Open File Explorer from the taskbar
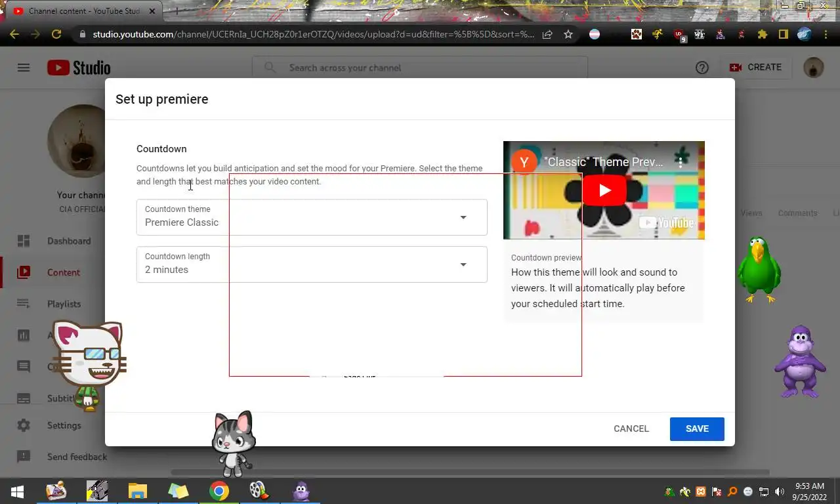 pyautogui.click(x=138, y=491)
